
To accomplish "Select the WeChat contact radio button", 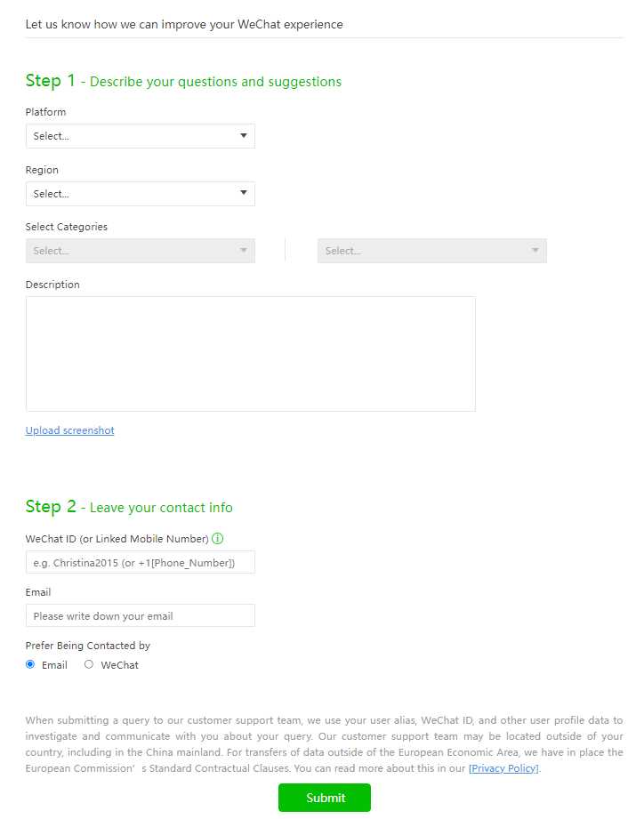I will [89, 664].
